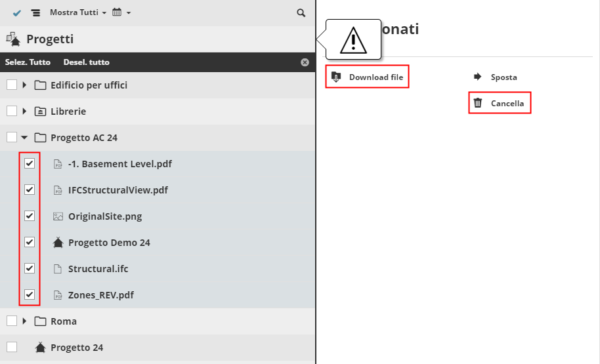This screenshot has width=600, height=364.
Task: Check the Librerie folder checkbox
Action: (x=12, y=111)
